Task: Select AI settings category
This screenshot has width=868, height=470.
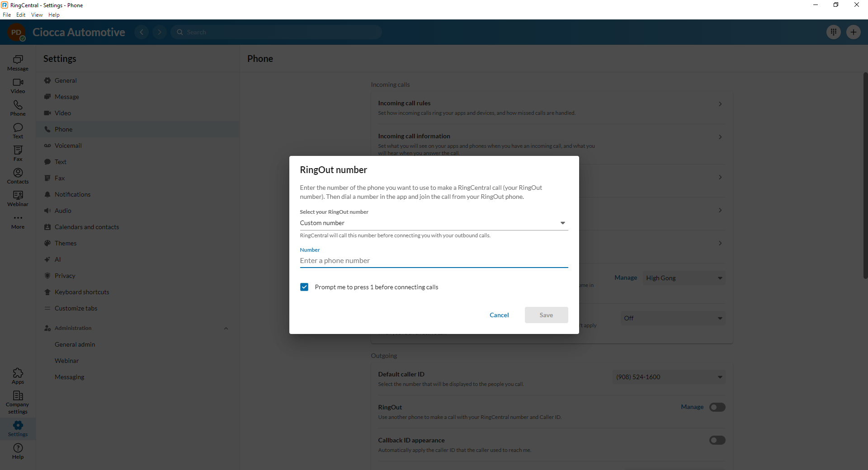Action: pyautogui.click(x=138, y=259)
